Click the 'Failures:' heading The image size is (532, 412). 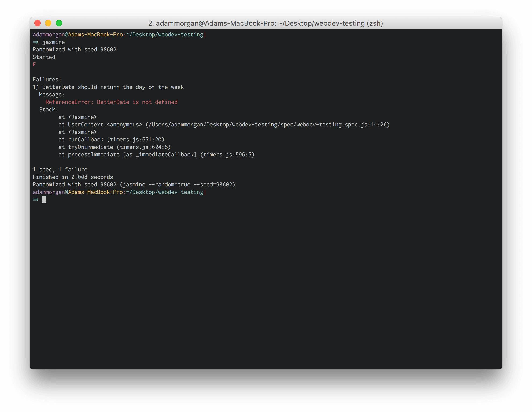point(47,80)
